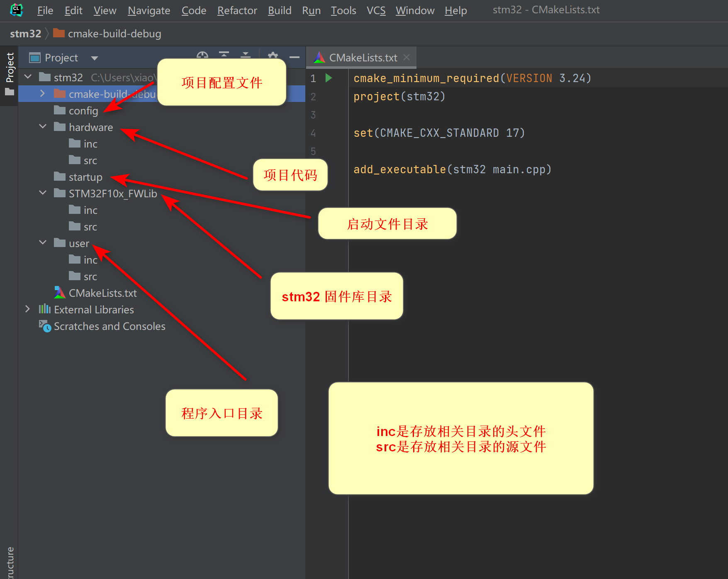Open the Tools menu
The width and height of the screenshot is (728, 579).
[343, 10]
